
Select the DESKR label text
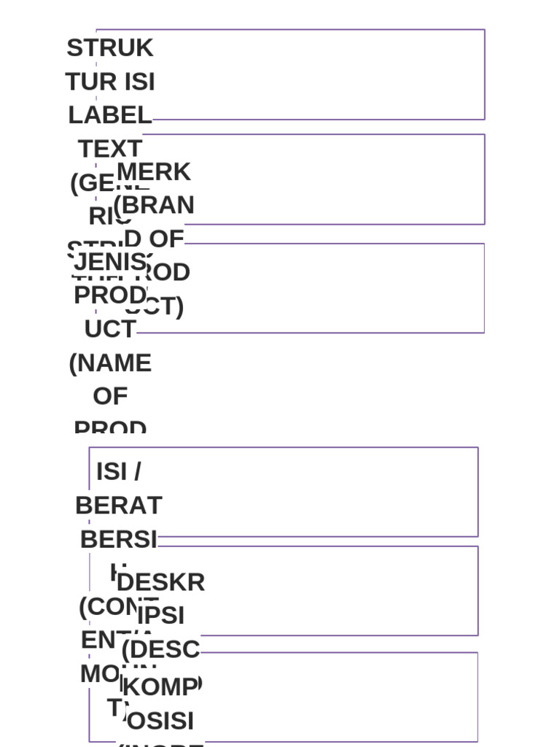pos(161,582)
